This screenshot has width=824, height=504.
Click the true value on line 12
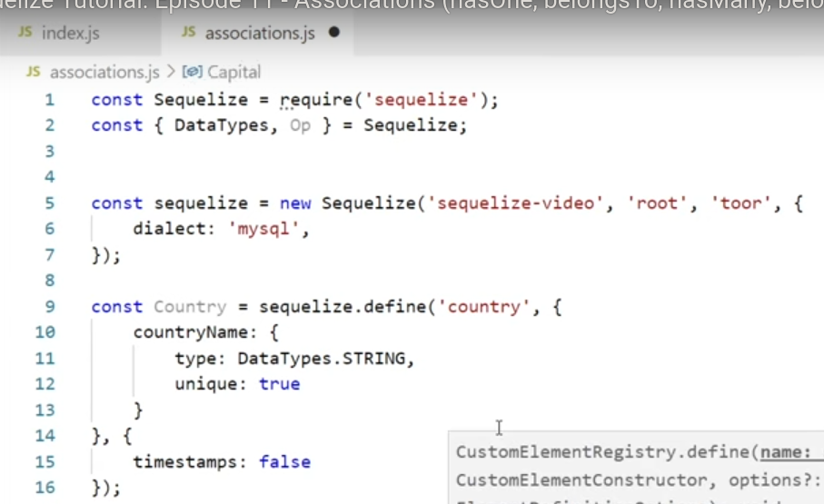279,384
